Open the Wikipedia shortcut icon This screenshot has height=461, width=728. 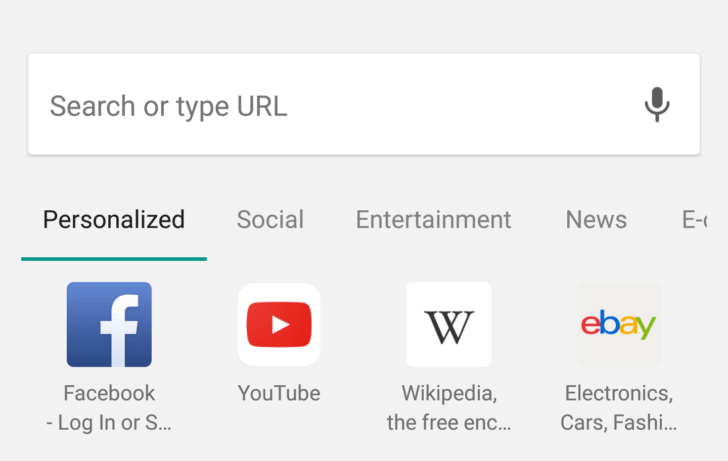point(449,324)
